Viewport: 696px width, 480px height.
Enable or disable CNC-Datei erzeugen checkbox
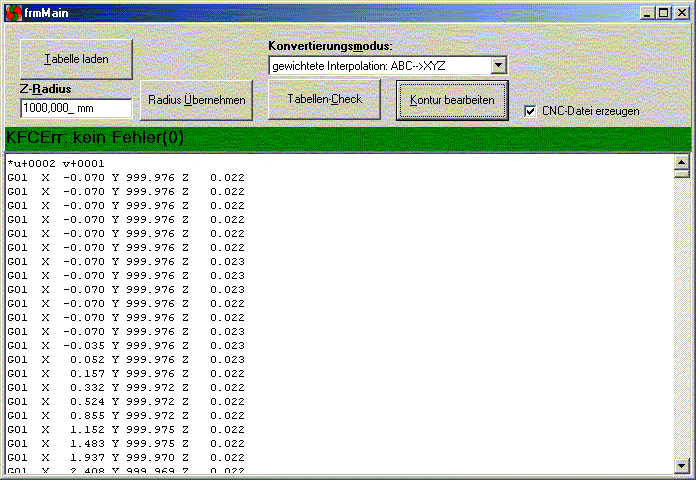coord(531,111)
